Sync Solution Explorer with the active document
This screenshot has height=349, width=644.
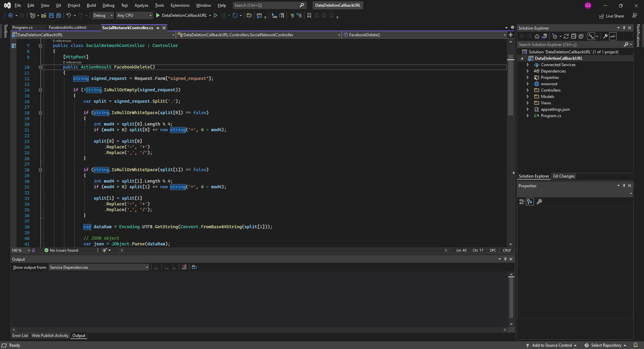pyautogui.click(x=566, y=36)
